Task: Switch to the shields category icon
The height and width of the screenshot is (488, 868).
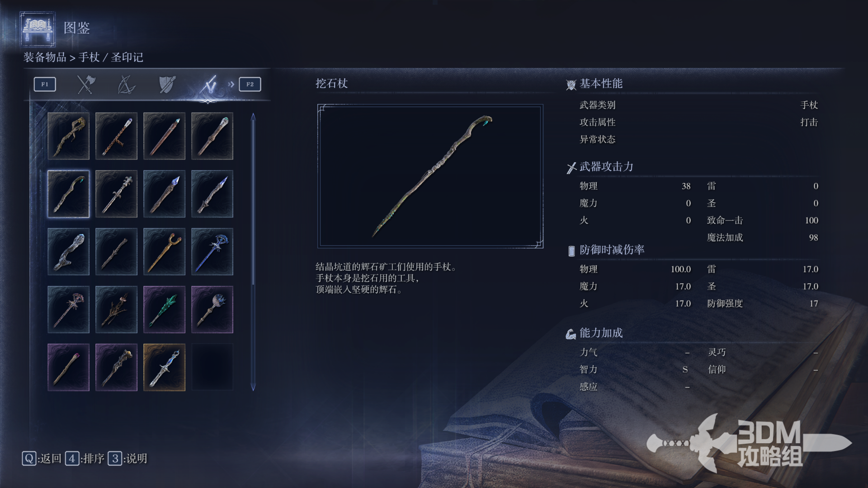Action: [167, 84]
